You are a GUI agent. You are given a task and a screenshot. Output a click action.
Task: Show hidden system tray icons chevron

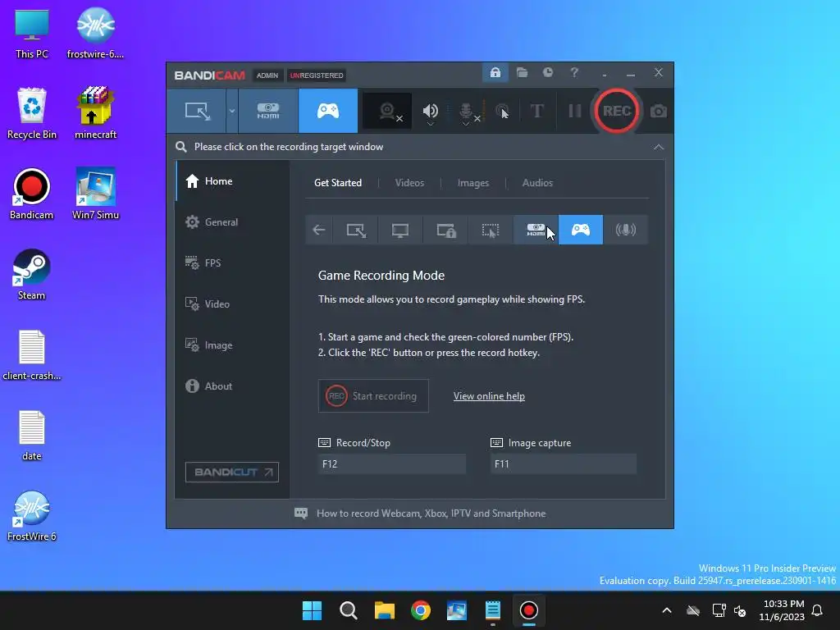[666, 610]
